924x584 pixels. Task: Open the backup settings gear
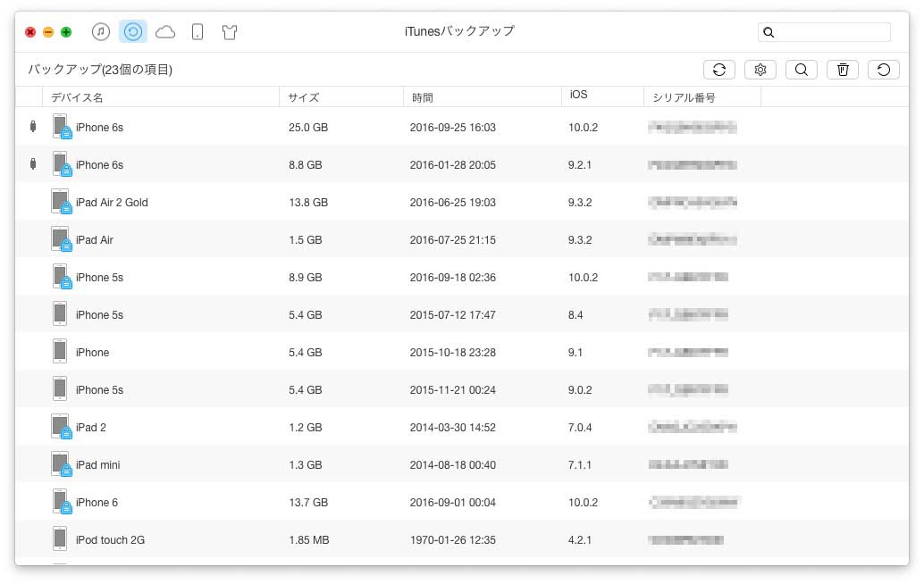point(760,69)
